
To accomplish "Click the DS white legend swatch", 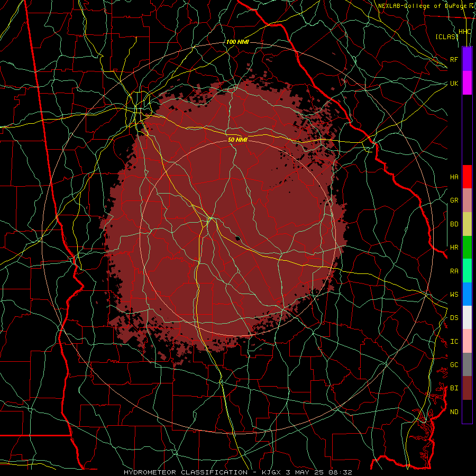I will coord(467,317).
